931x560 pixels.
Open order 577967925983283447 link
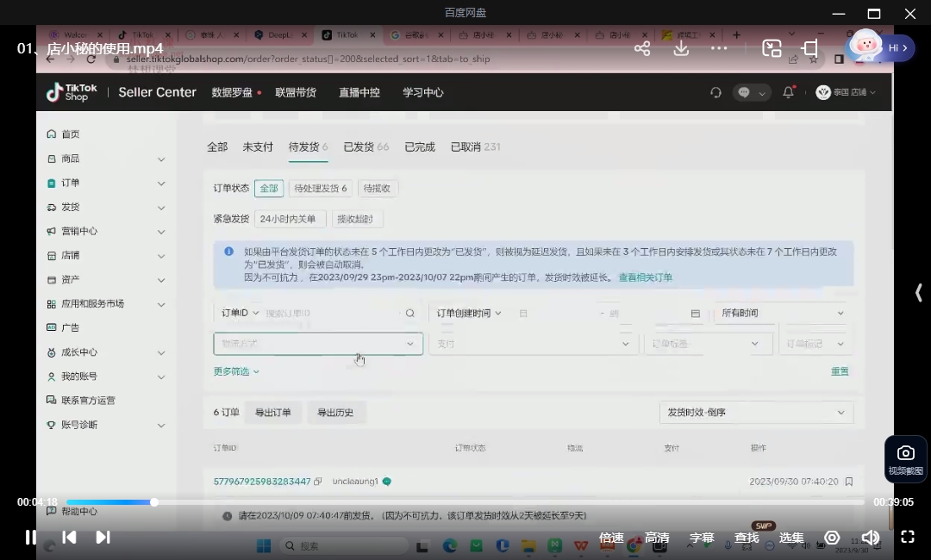pos(262,482)
